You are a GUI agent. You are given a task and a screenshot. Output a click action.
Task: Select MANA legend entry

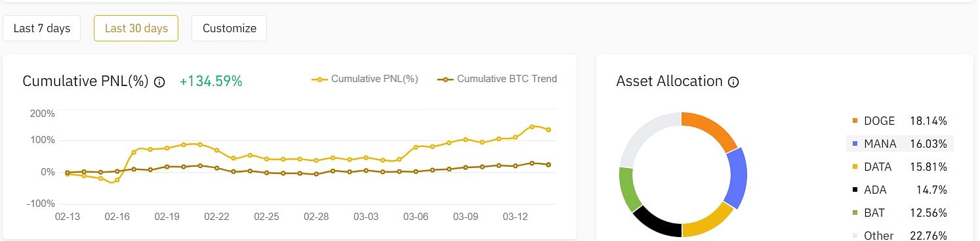coord(900,144)
